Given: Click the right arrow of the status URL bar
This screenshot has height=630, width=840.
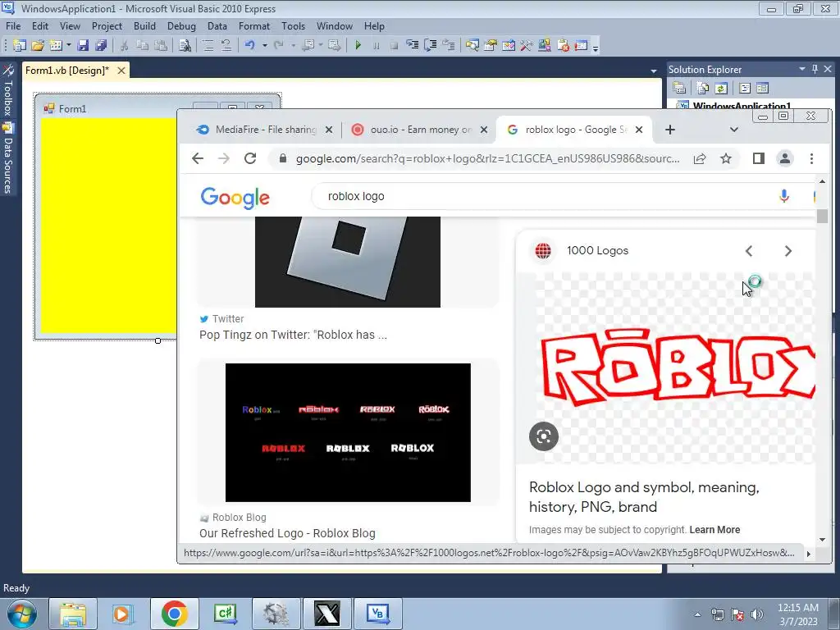Looking at the screenshot, I should [x=809, y=554].
